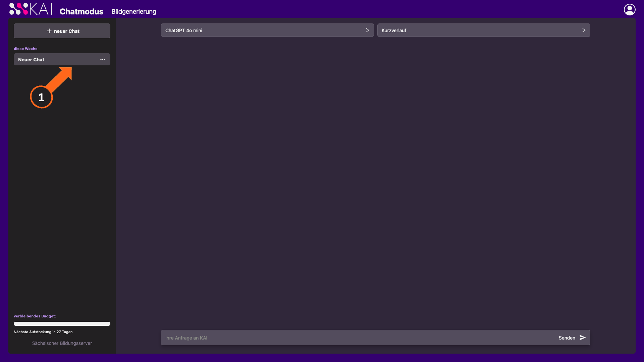
Task: Open the user profile icon
Action: point(630,9)
